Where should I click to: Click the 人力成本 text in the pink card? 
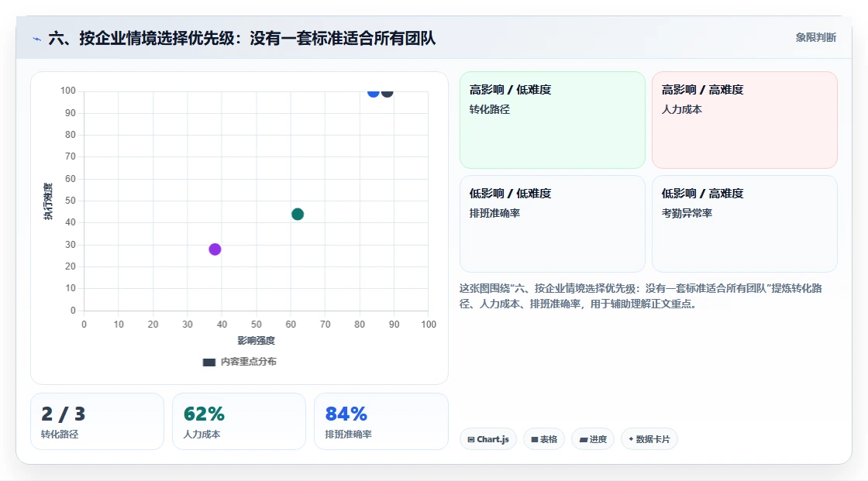pos(681,109)
